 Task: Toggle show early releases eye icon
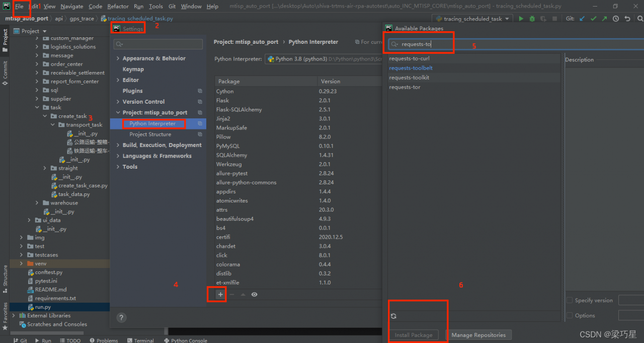click(x=255, y=295)
